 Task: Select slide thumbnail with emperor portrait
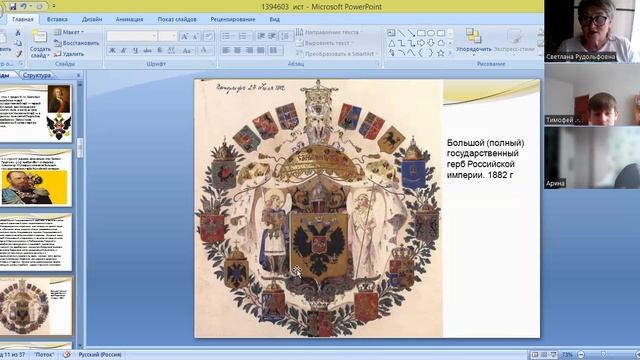pos(36,178)
